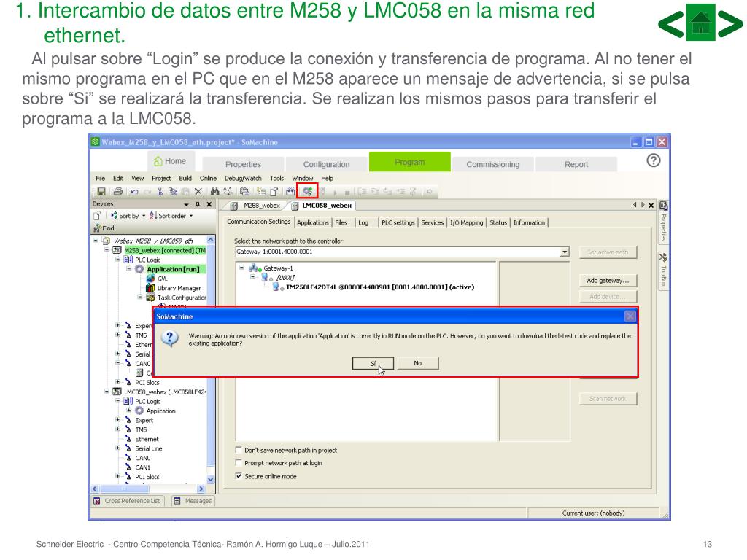Click the Print icon in the toolbar
Image resolution: width=747 pixels, height=560 pixels.
[x=117, y=192]
